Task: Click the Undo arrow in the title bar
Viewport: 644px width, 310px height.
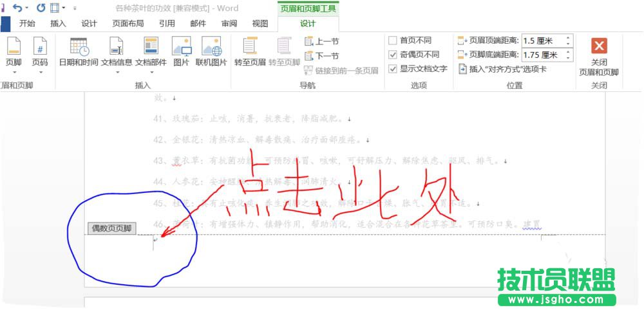Action: [17, 8]
